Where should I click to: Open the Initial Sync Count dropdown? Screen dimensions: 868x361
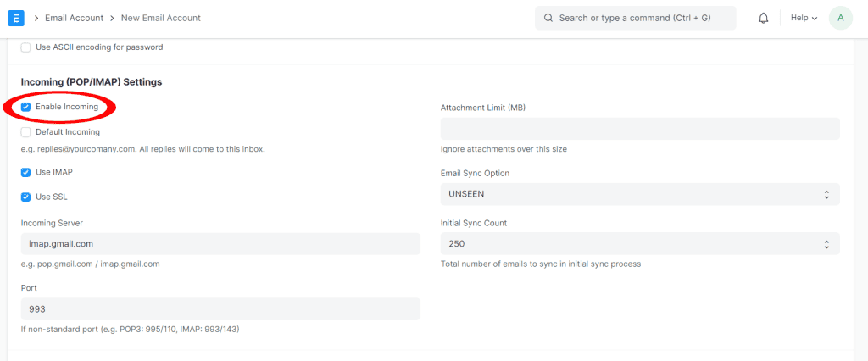click(640, 244)
